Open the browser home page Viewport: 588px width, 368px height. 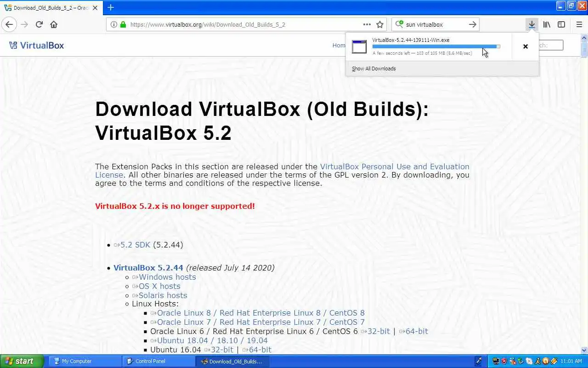point(54,24)
